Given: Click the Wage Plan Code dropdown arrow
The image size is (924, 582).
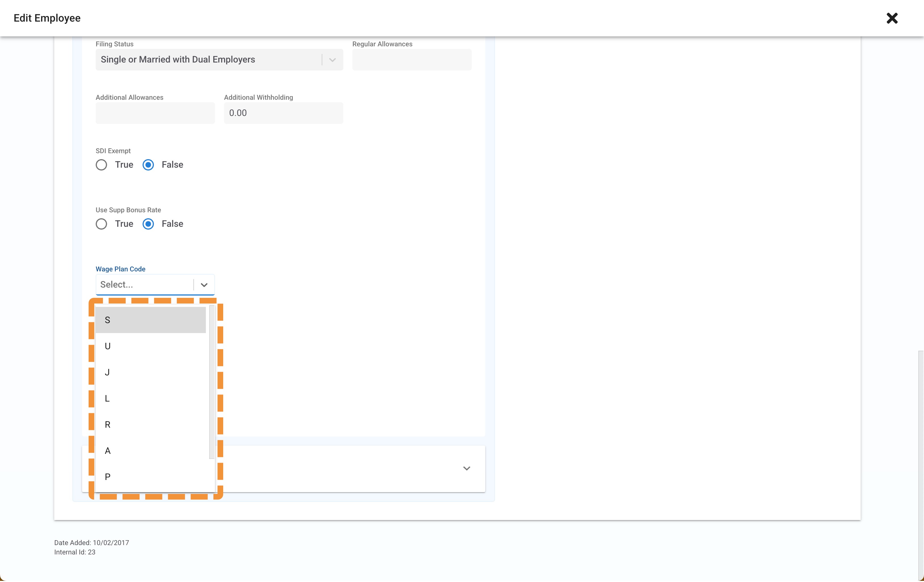Looking at the screenshot, I should pyautogui.click(x=204, y=285).
